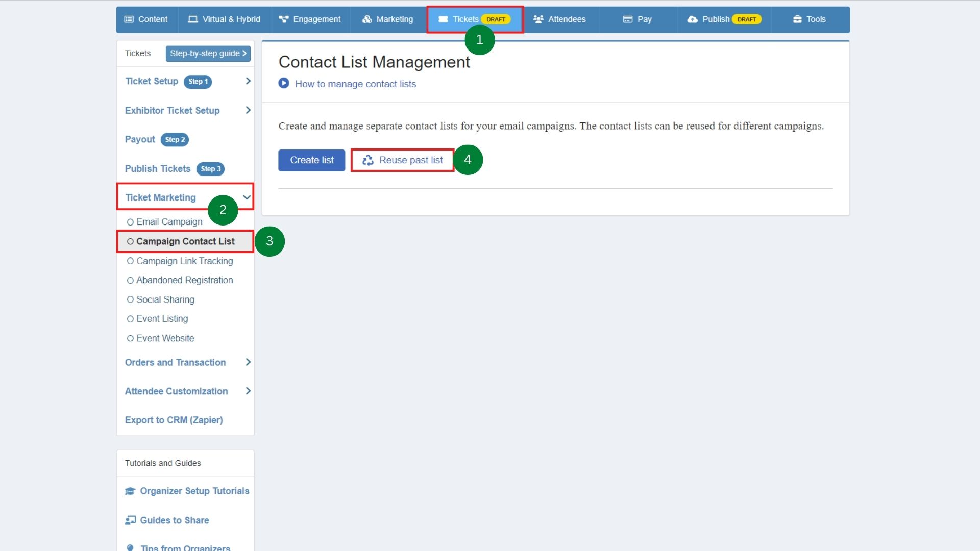
Task: Click the Marketing icon in the navbar
Action: [366, 19]
